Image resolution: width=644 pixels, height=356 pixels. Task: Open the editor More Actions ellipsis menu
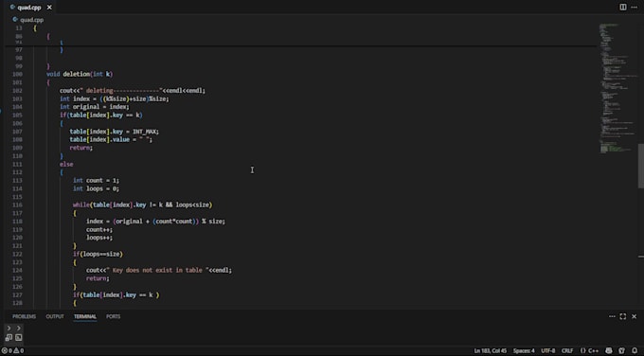(x=635, y=7)
